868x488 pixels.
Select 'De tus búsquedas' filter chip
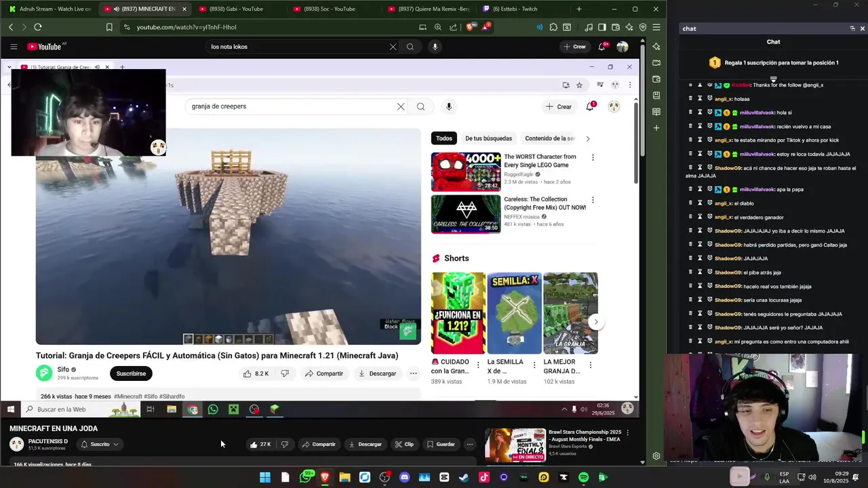pyautogui.click(x=488, y=138)
